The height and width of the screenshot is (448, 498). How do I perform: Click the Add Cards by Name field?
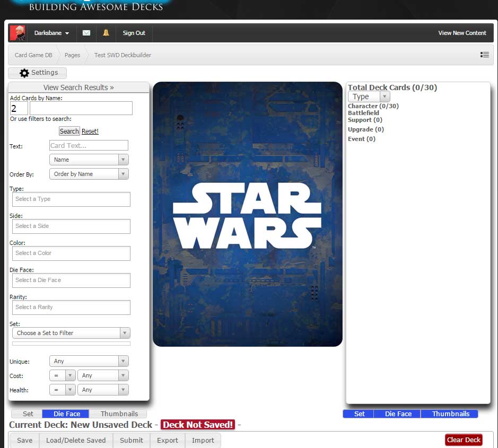[81, 108]
